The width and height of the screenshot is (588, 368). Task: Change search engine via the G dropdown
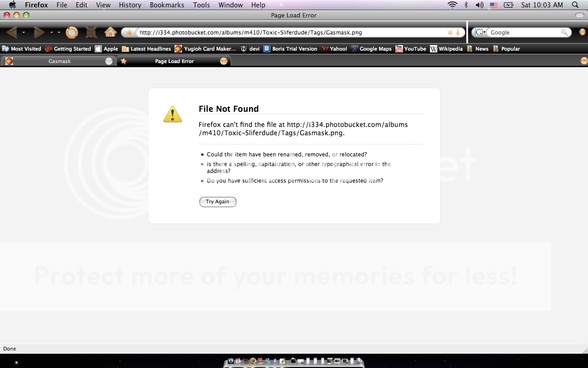click(x=481, y=32)
